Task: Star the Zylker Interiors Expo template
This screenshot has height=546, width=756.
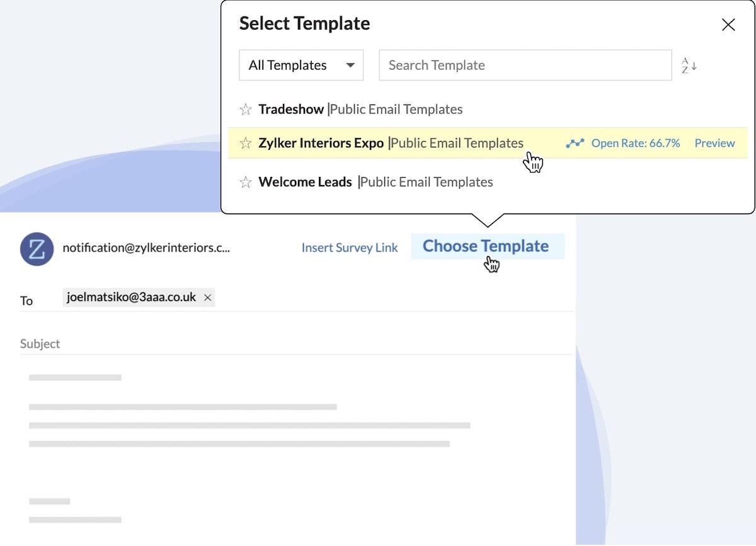Action: tap(245, 144)
